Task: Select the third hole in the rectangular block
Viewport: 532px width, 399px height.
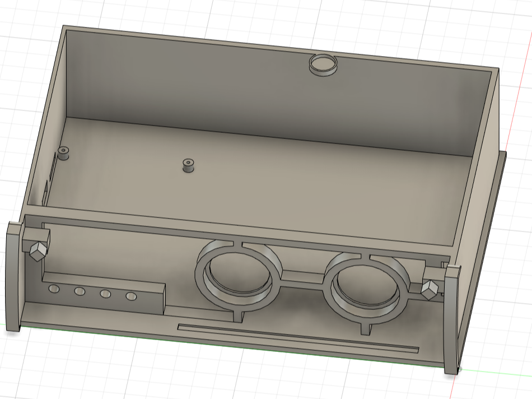Action: (x=105, y=294)
